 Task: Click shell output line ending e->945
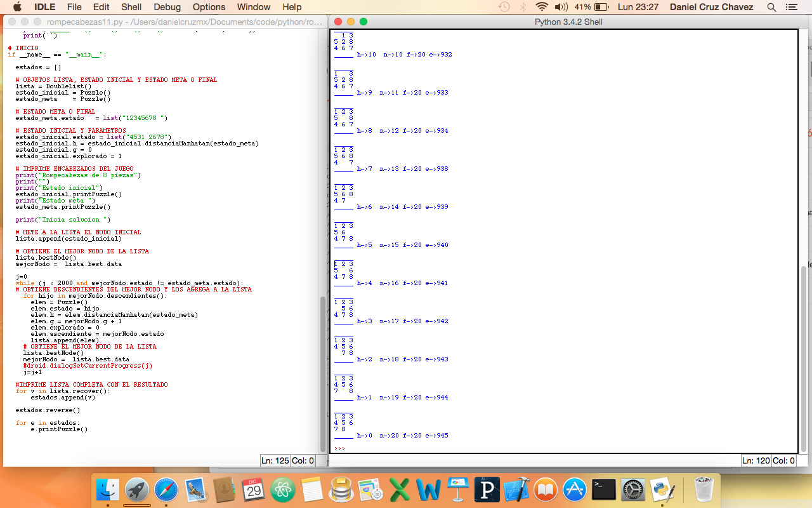coord(402,436)
